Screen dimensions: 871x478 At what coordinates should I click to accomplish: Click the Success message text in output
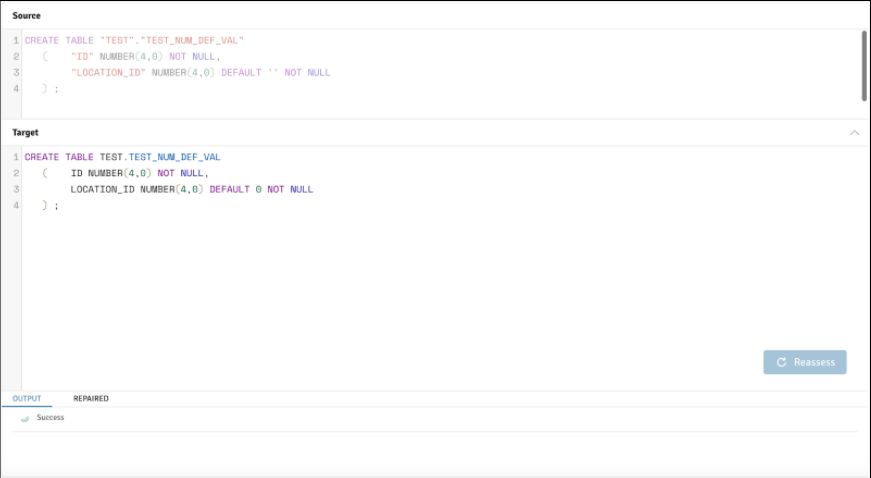(x=50, y=417)
